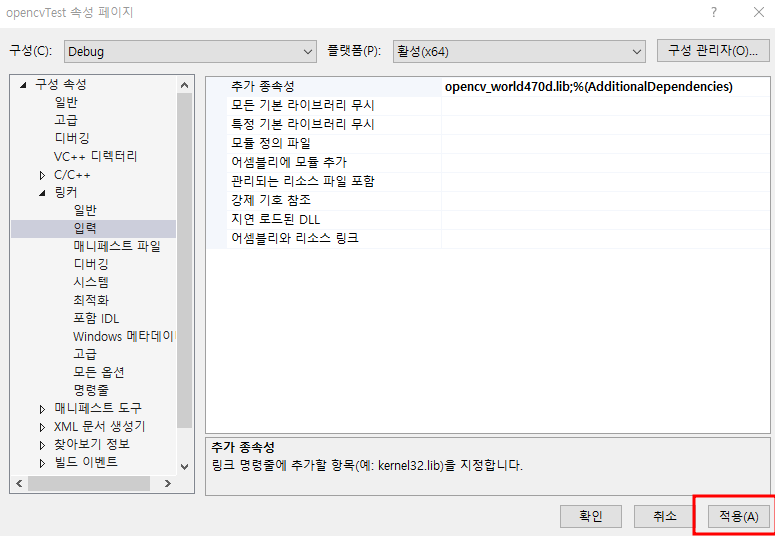Screen dimensions: 775x536
Task: Click the 모든 기본 라이브러리 무시 row
Action: point(488,106)
